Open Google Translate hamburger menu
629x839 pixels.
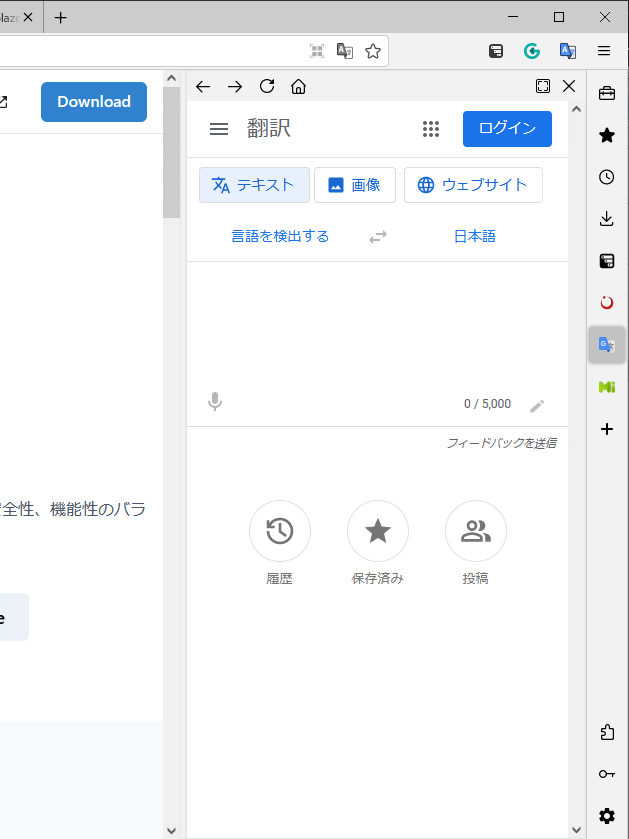tap(219, 129)
